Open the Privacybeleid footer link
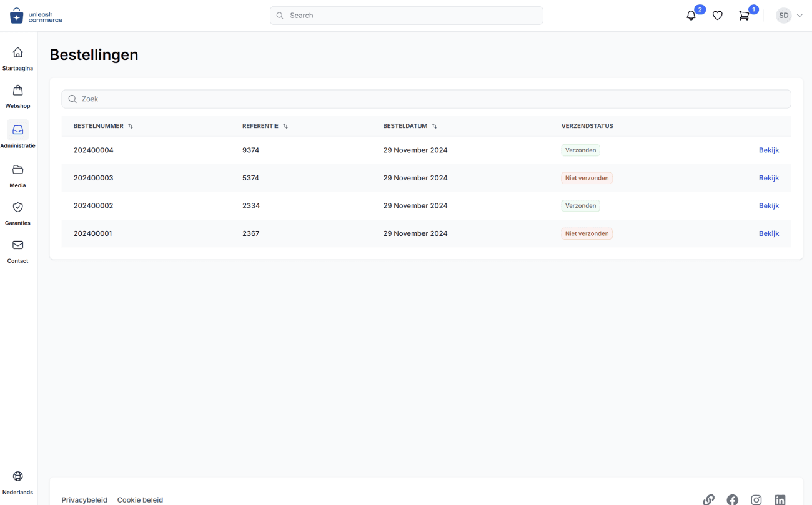This screenshot has width=812, height=505. click(x=84, y=500)
